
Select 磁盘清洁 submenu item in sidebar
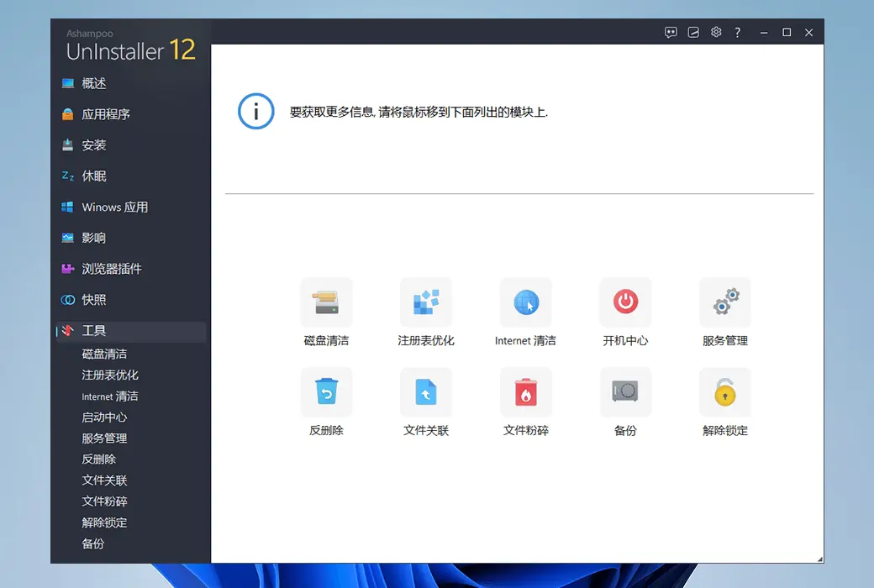click(104, 354)
